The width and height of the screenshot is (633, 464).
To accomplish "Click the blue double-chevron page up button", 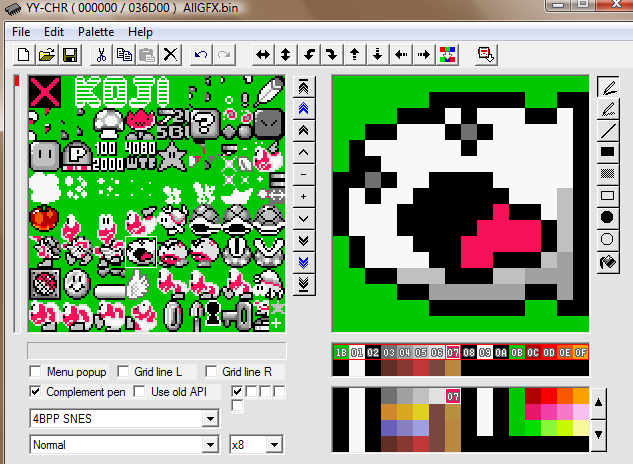I will tap(304, 109).
